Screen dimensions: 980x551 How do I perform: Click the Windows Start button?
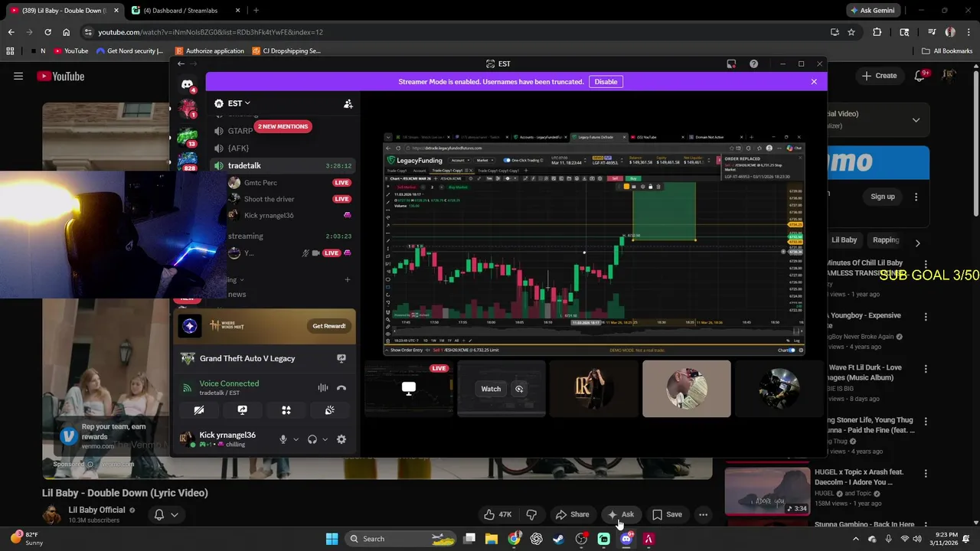pos(332,539)
